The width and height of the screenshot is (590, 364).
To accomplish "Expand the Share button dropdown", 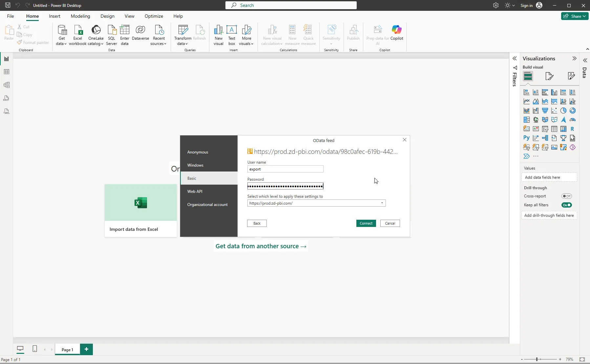I will click(584, 16).
